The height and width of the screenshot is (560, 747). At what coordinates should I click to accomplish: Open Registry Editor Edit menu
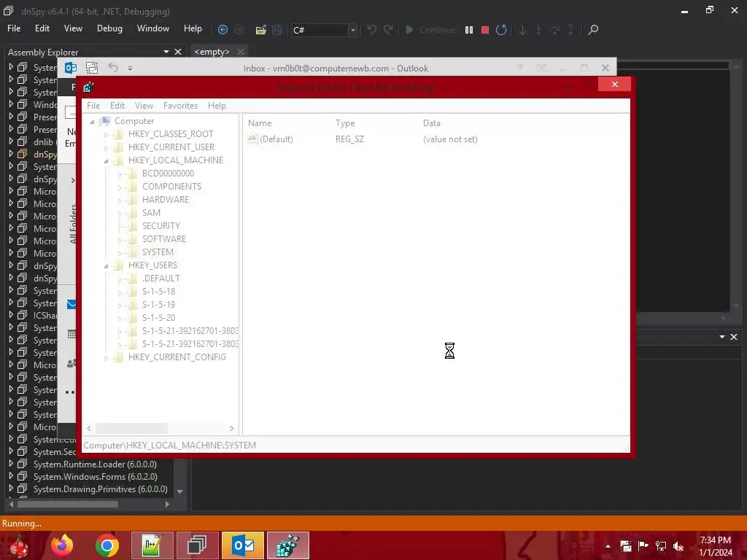[x=117, y=106]
